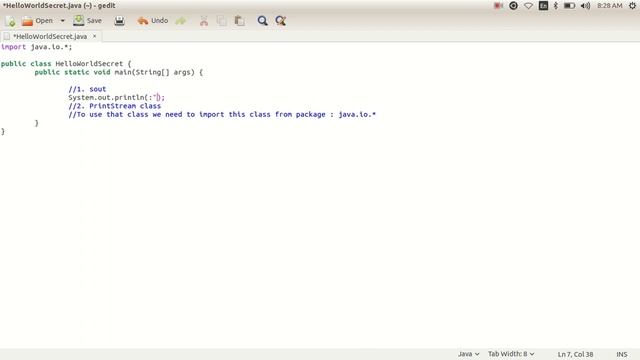Viewport: 640px width, 360px height.
Task: Click the //1. sout comment
Action: tap(87, 89)
